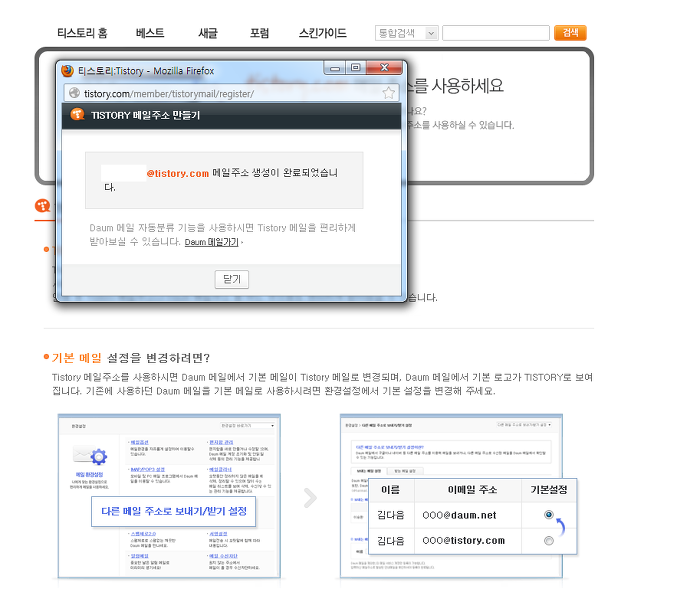Open the 티스토리 홈 menu item
700x602 pixels.
click(x=82, y=33)
